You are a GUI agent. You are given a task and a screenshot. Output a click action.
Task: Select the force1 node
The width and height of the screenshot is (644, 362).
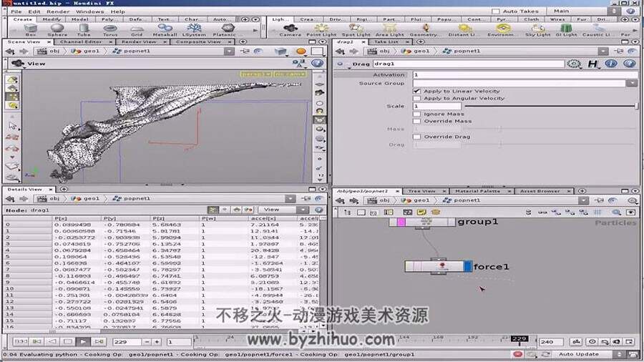(438, 266)
